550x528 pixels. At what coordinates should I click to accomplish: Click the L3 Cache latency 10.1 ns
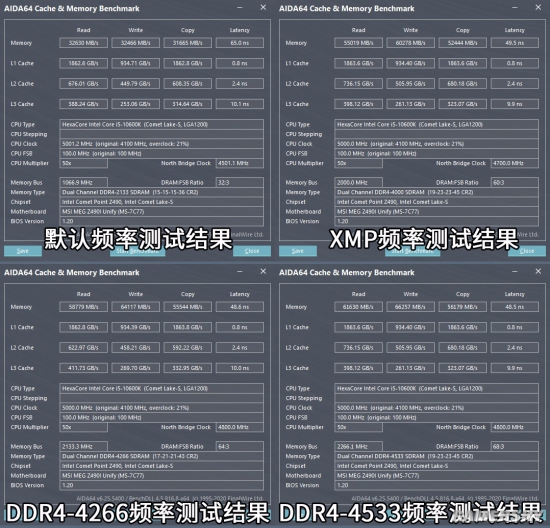[x=240, y=104]
